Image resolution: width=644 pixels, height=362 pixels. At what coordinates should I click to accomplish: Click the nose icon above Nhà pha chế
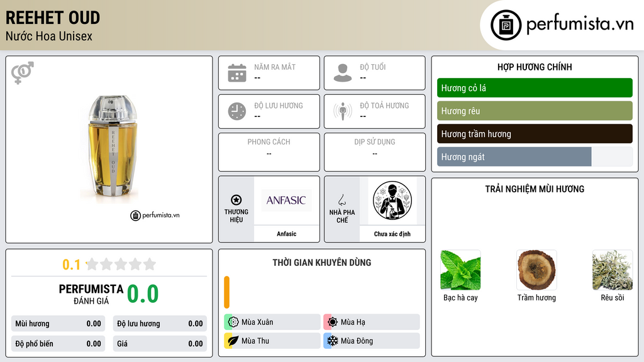[x=341, y=200]
